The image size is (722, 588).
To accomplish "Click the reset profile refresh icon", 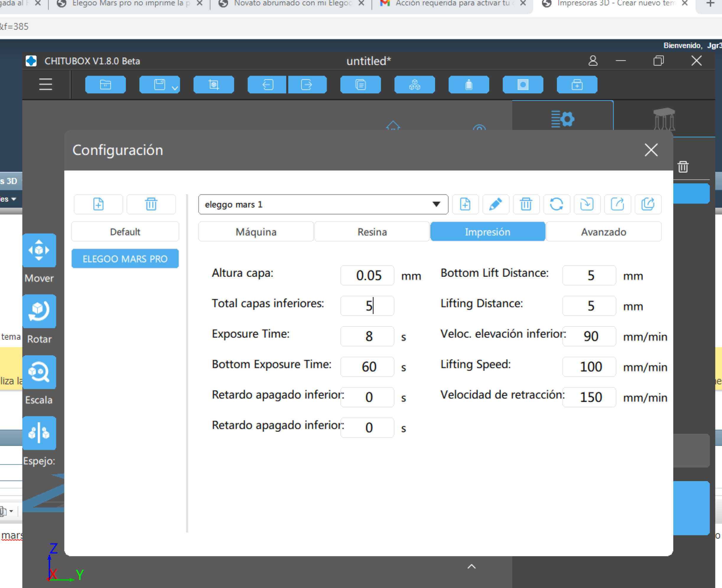I will tap(556, 204).
